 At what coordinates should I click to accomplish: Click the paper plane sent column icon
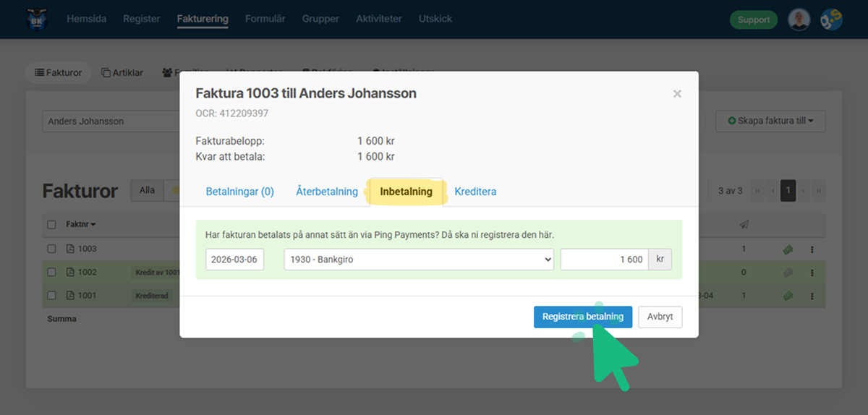pyautogui.click(x=744, y=225)
